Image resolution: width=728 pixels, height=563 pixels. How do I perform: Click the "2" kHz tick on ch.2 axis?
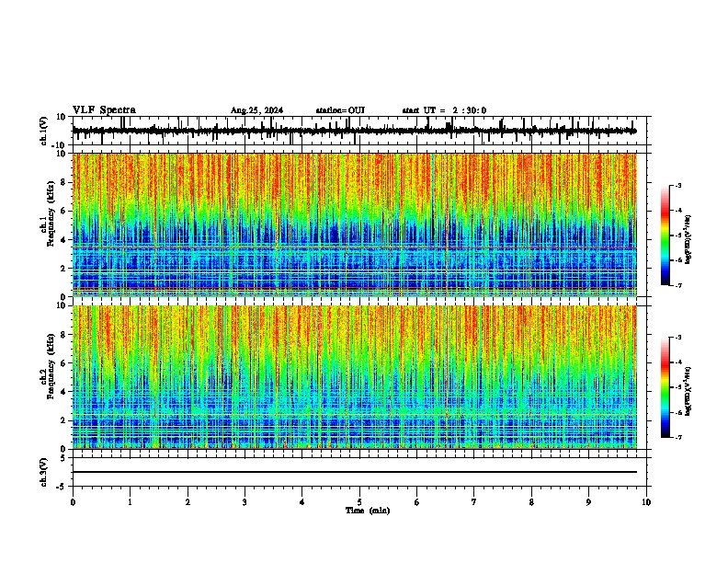[63, 420]
